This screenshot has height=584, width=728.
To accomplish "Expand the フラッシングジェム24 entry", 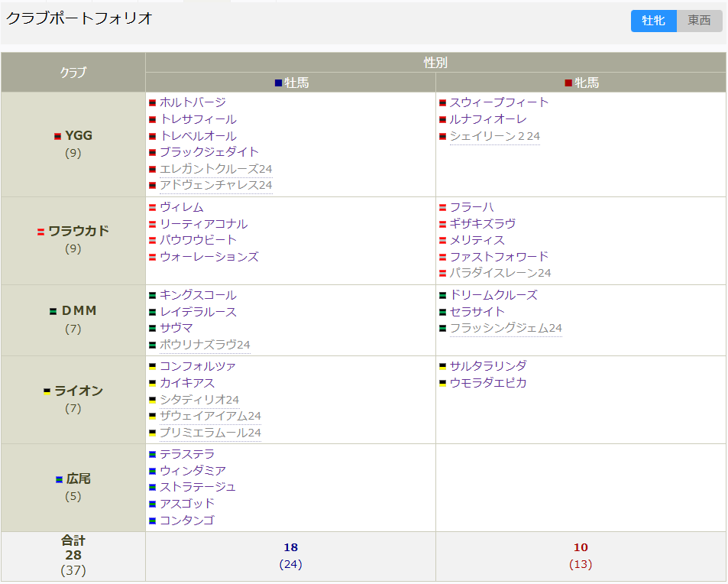I will [x=508, y=327].
